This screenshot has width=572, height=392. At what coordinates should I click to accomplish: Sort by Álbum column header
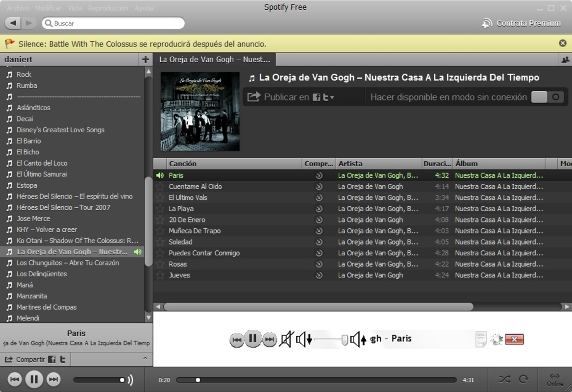coord(498,164)
